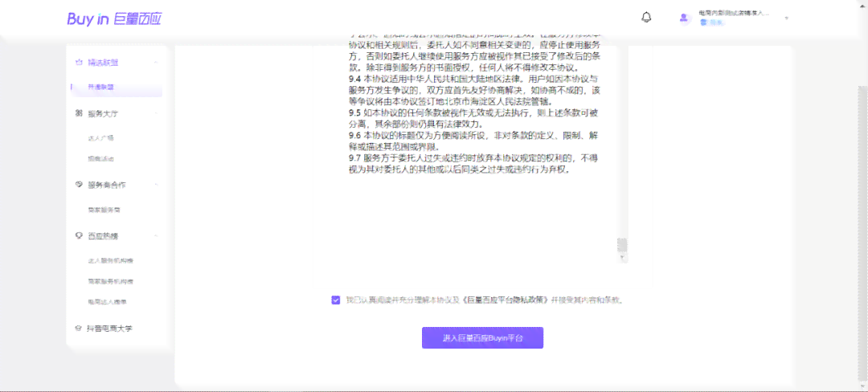Collapse the 服务商合作 section chevron
Screen dimensions: 868x392
point(156,184)
